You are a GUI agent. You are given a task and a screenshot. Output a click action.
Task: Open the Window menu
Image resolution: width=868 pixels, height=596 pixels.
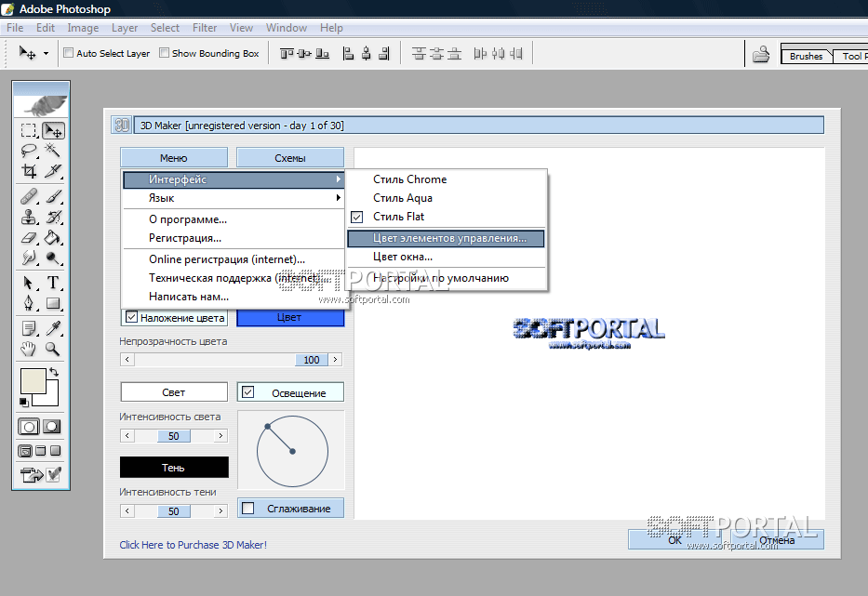pos(287,28)
